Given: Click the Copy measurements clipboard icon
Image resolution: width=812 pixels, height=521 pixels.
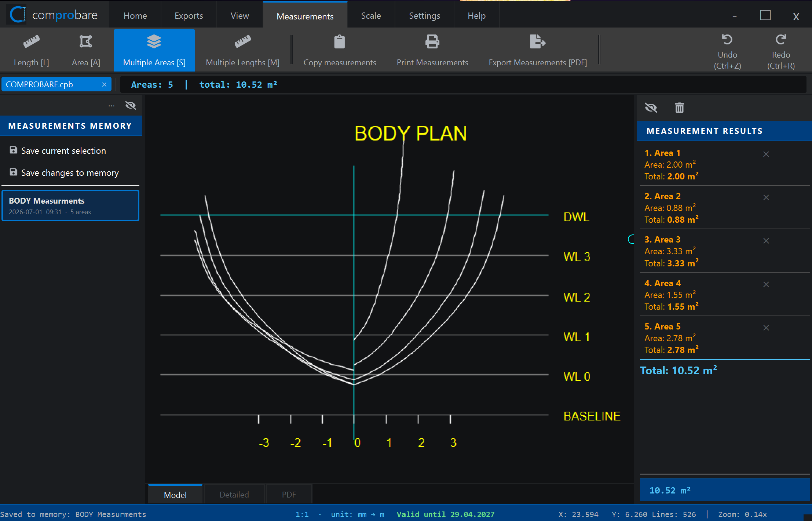Looking at the screenshot, I should coord(339,42).
